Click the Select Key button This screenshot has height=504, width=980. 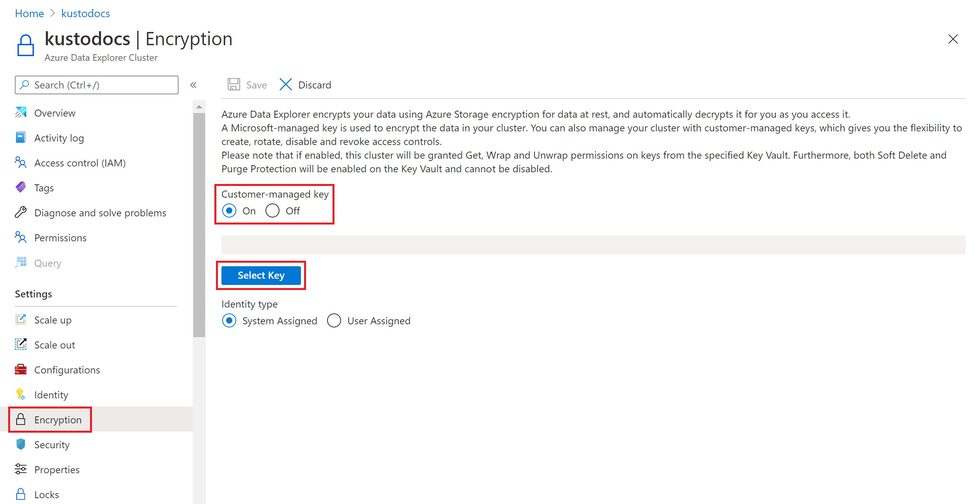261,275
